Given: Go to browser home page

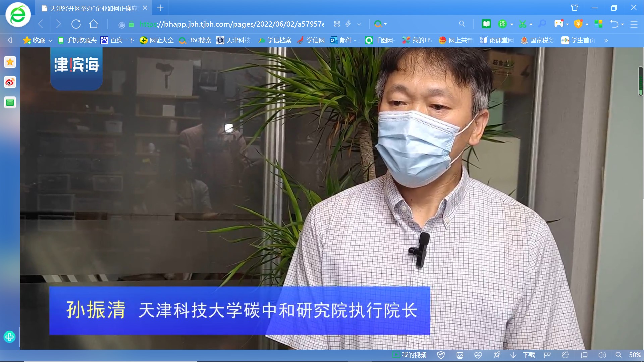Looking at the screenshot, I should pos(94,24).
